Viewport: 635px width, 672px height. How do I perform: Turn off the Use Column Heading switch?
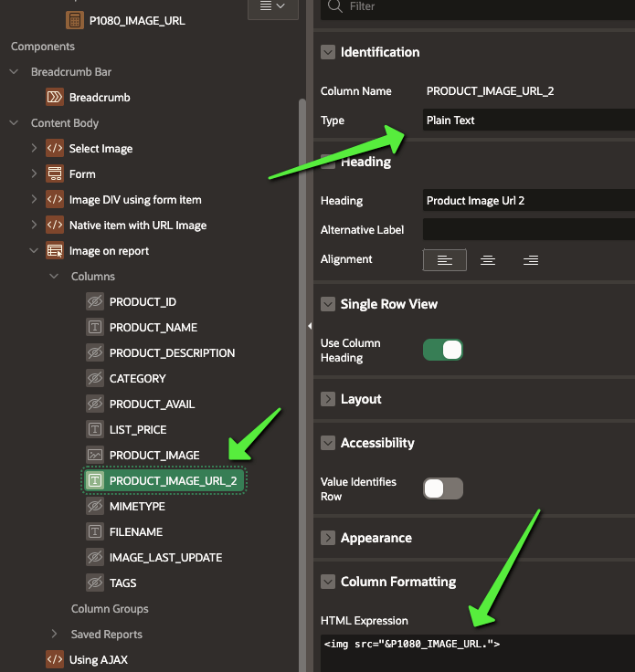point(443,350)
